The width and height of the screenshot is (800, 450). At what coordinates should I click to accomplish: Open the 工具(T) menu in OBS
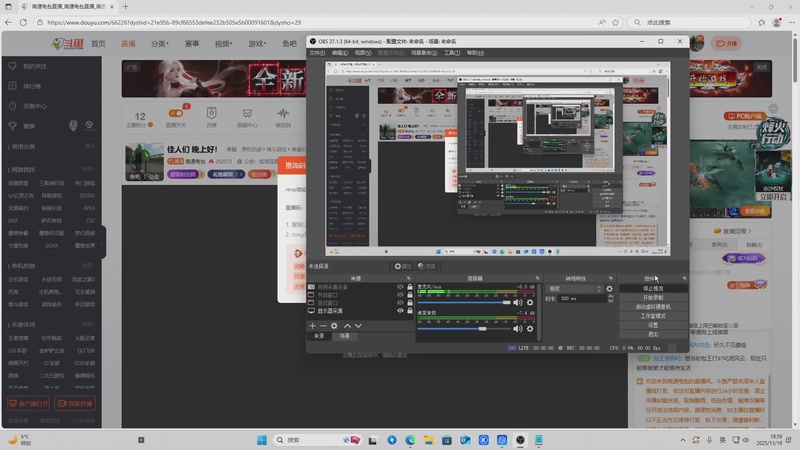click(x=452, y=53)
